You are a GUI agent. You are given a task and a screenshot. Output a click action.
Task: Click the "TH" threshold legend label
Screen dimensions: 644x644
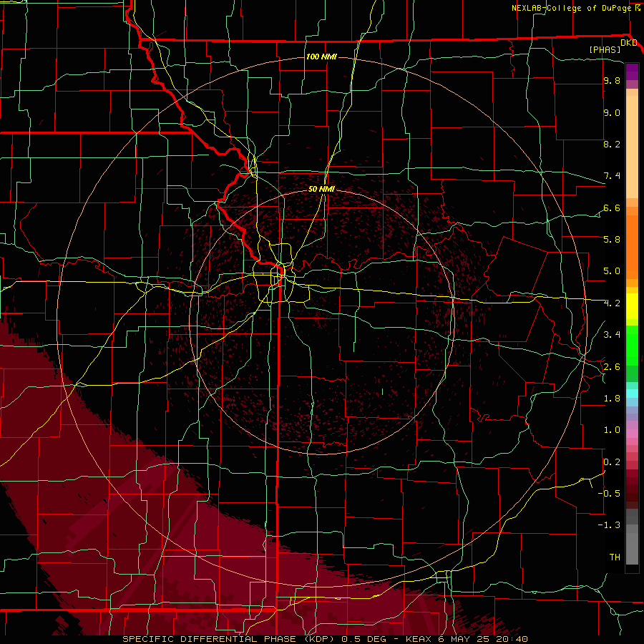point(615,557)
